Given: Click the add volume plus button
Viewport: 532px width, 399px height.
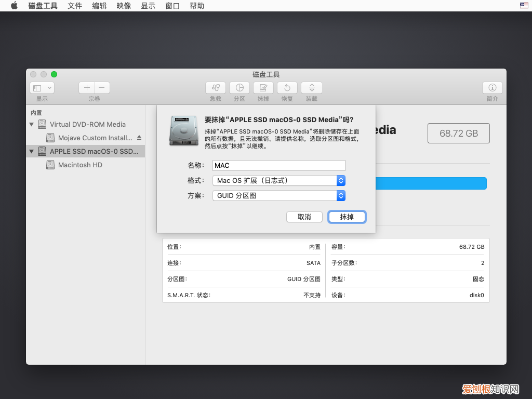Looking at the screenshot, I should click(x=87, y=88).
